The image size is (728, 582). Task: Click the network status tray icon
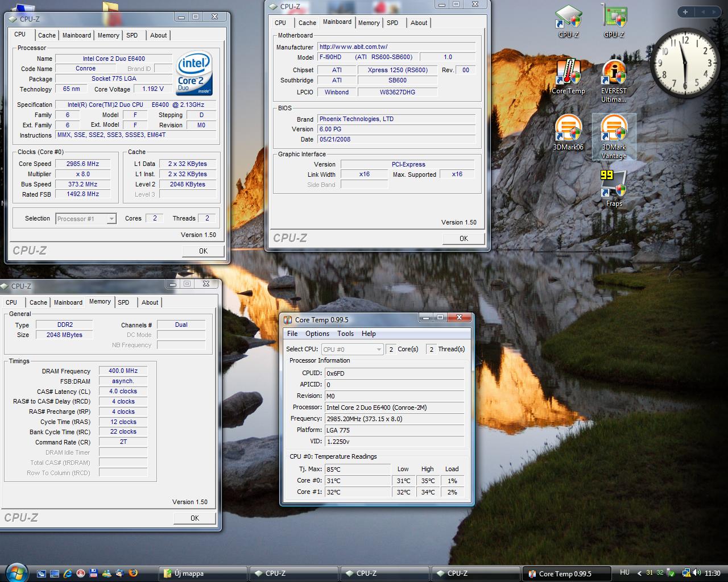pos(686,573)
